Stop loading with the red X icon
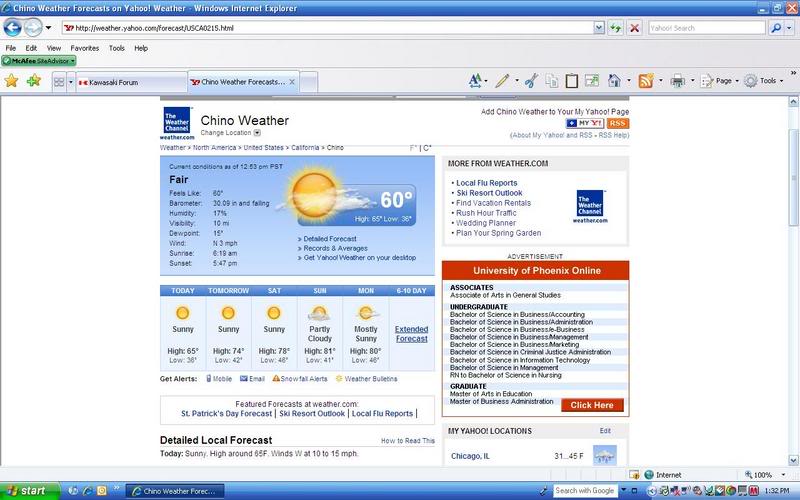The image size is (800, 500). [x=634, y=28]
